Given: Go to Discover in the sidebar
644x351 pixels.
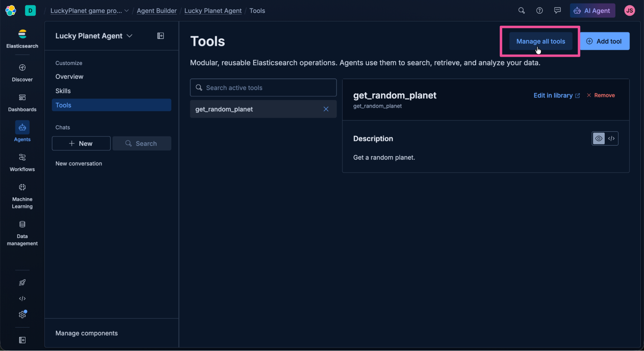Looking at the screenshot, I should point(22,73).
